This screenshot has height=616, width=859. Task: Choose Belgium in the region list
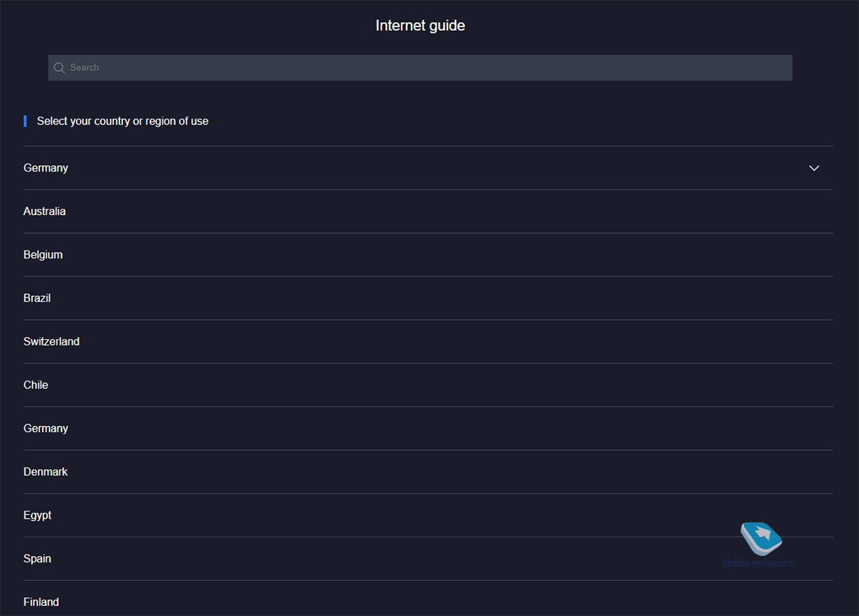tap(43, 255)
